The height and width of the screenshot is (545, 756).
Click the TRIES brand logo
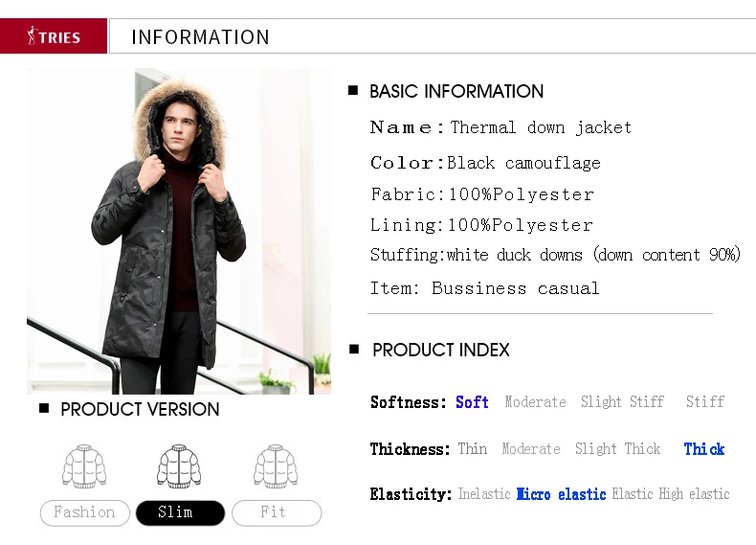point(54,36)
